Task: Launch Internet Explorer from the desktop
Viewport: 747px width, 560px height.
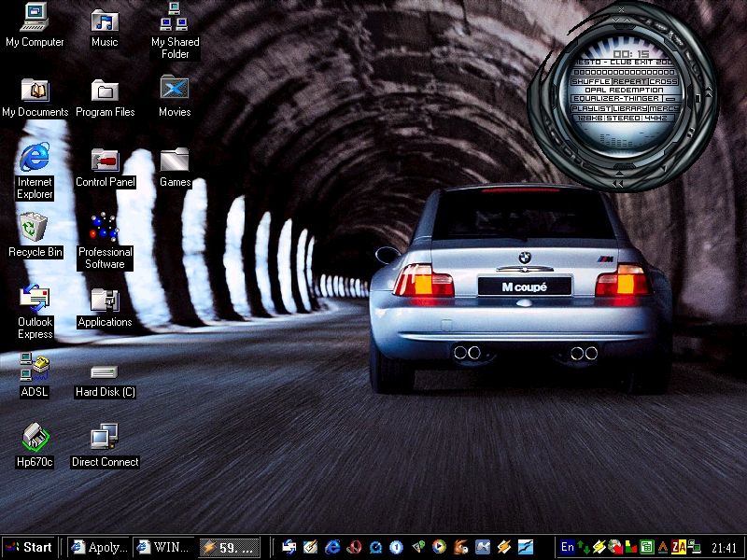Action: point(35,157)
